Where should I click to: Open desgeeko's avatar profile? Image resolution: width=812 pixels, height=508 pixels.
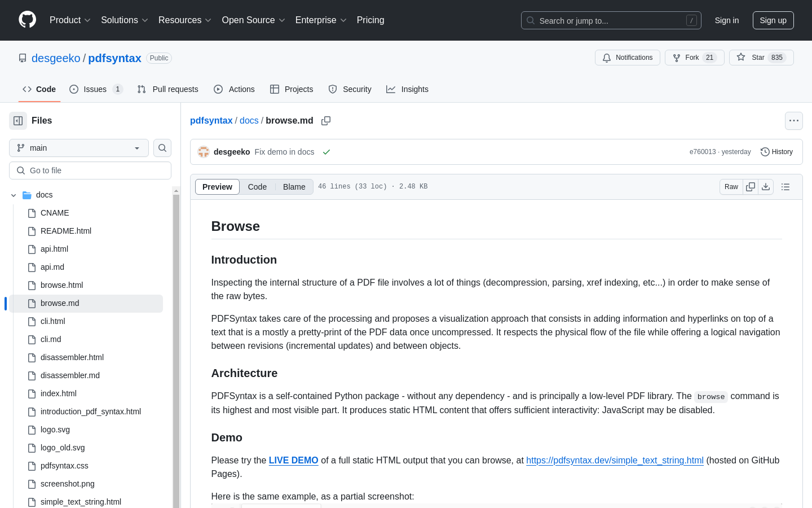[204, 152]
